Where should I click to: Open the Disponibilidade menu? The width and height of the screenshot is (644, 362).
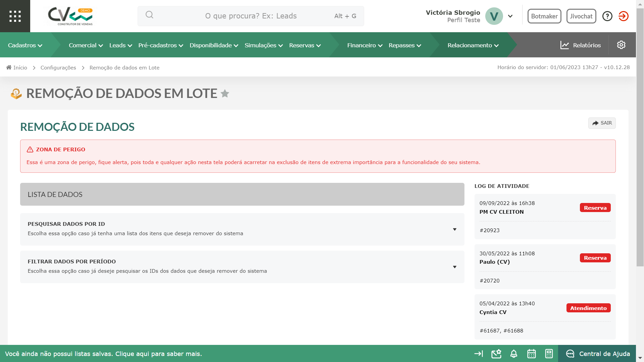click(x=214, y=45)
